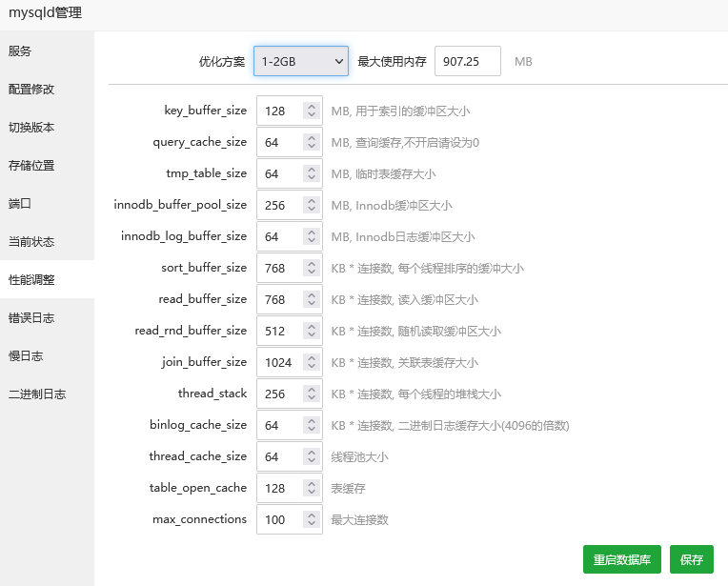Click the key_buffer_size value field

coord(290,111)
